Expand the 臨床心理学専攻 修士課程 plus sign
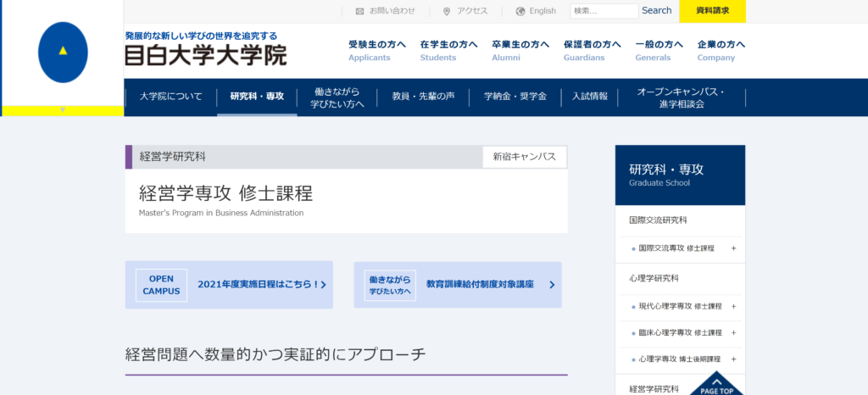Screen dimensions: 868x395 pos(733,333)
